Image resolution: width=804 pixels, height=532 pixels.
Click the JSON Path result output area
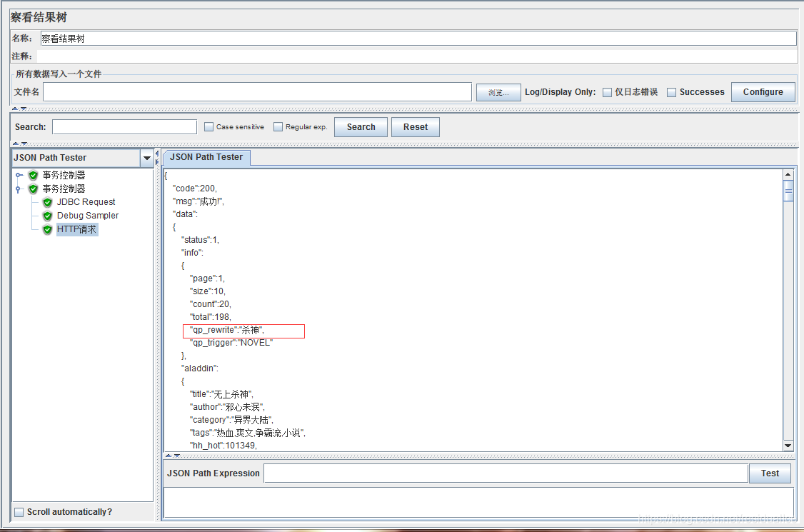click(x=478, y=502)
